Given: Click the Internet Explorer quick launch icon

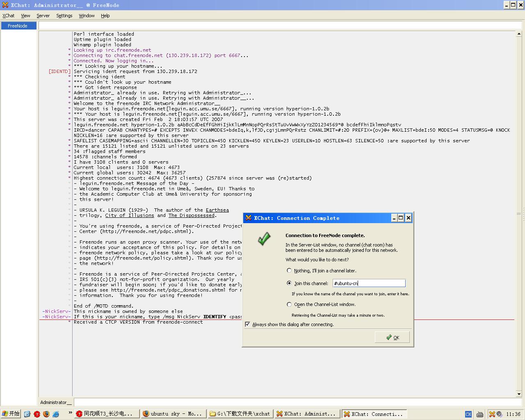Looking at the screenshot, I should pyautogui.click(x=56, y=414).
